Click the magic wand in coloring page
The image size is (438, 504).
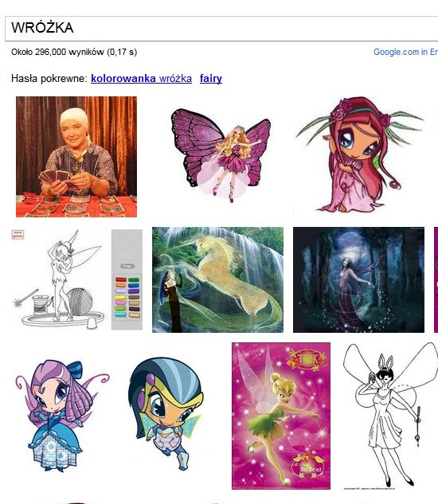click(x=24, y=298)
